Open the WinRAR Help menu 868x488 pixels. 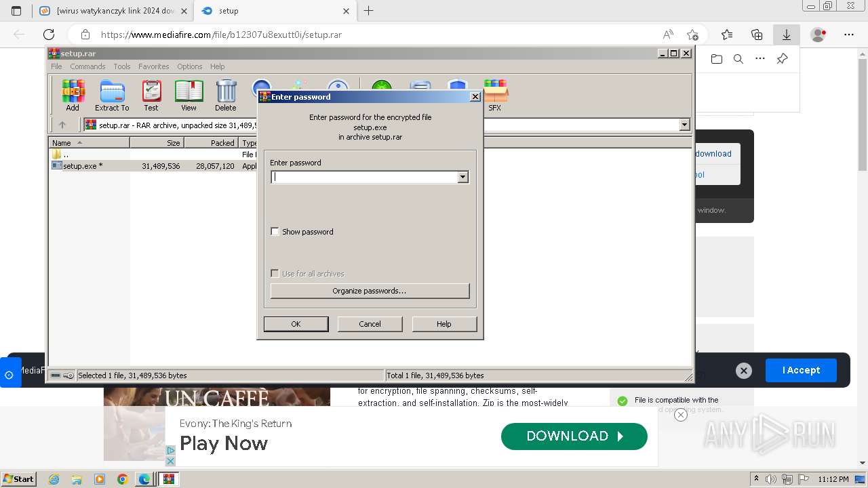217,66
